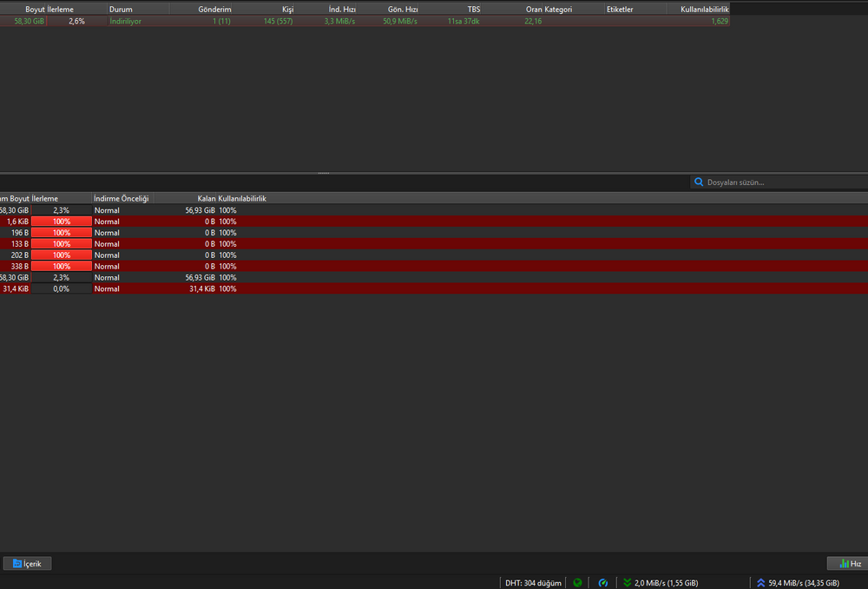Sort files by İndirme Önceliği column
The width and height of the screenshot is (868, 589).
click(x=122, y=199)
